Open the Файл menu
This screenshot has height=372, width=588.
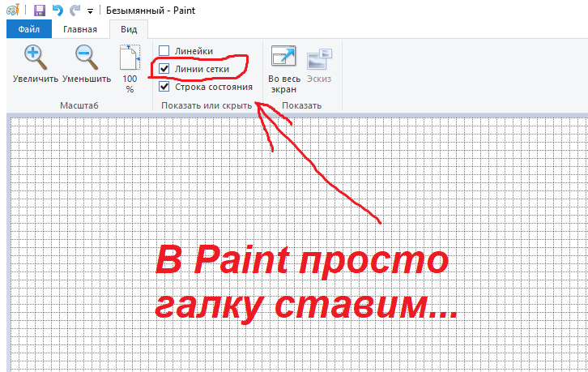tap(29, 29)
